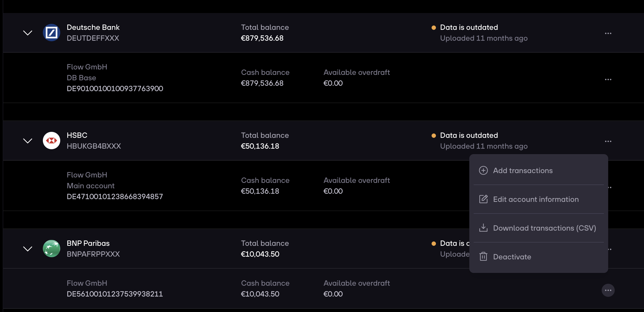Click the trash bin icon next to Deactivate
The width and height of the screenshot is (644, 312).
[x=483, y=256]
